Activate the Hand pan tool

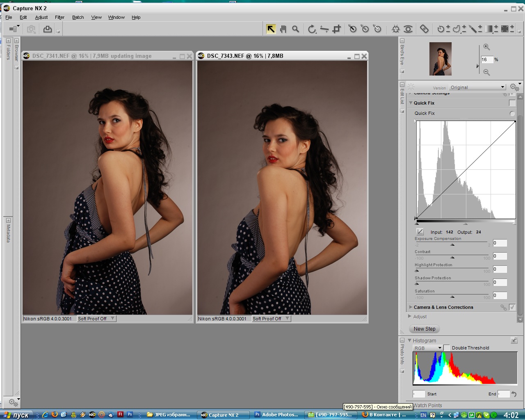coord(283,29)
